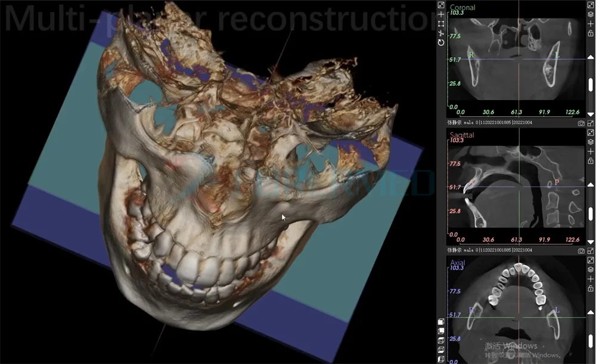Click the camera snapshot icon beside Coronal view
The image size is (596, 364).
pyautogui.click(x=581, y=123)
